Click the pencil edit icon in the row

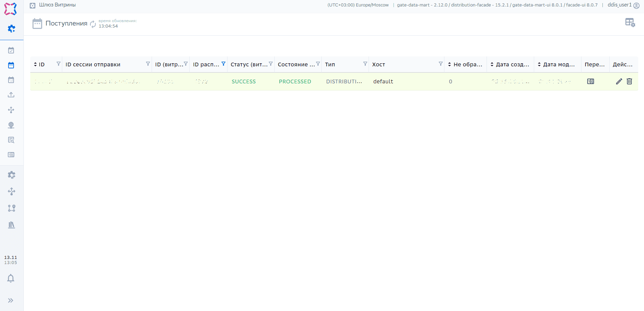pyautogui.click(x=619, y=81)
